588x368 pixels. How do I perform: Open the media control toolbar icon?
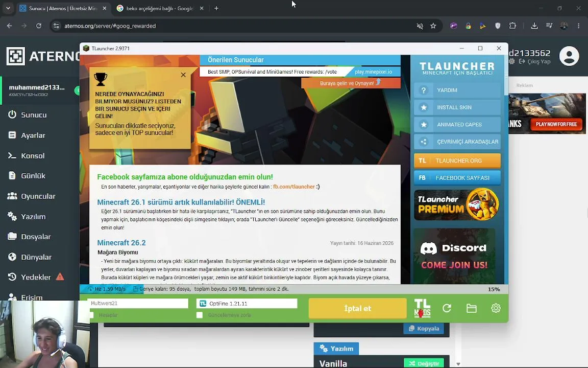click(x=549, y=26)
